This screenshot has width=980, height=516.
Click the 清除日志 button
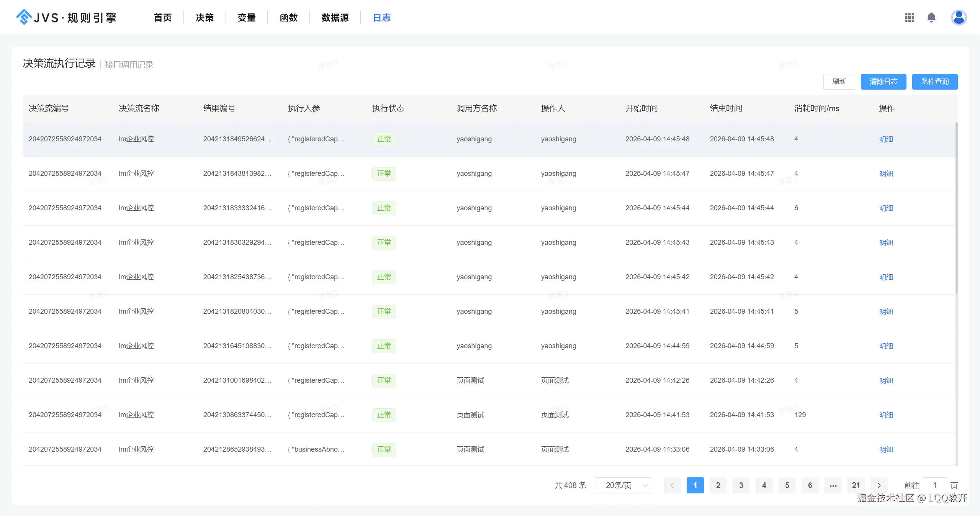[883, 82]
